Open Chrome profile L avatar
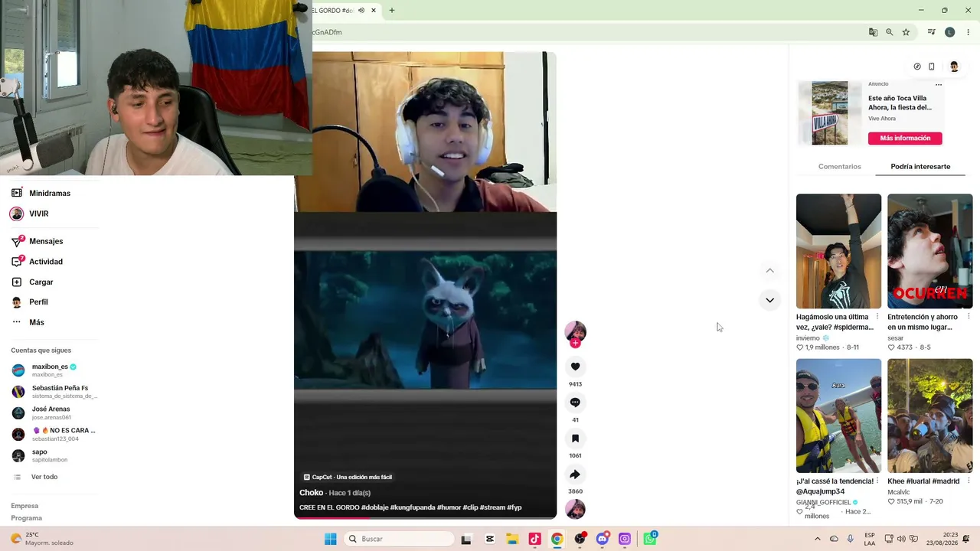980x551 pixels. click(x=950, y=32)
